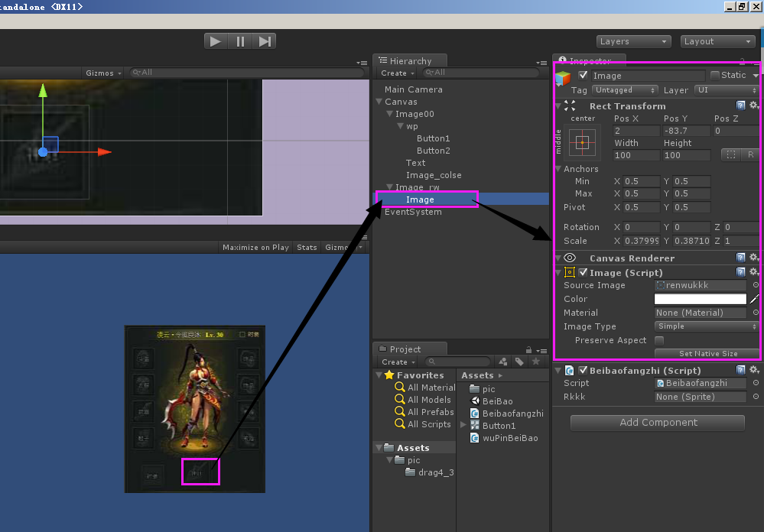The image size is (764, 532).
Task: Step one frame with the step button
Action: pos(264,41)
